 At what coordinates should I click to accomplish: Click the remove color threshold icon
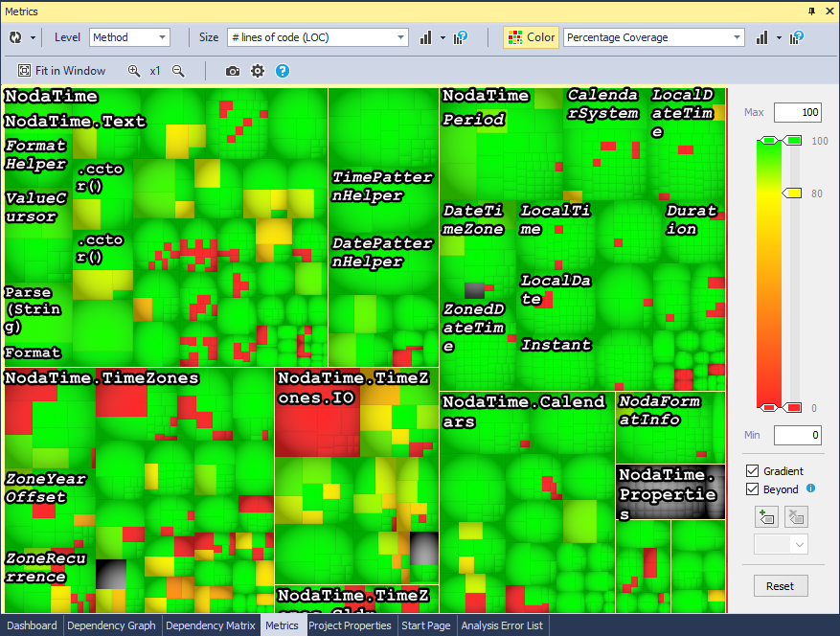(x=797, y=517)
